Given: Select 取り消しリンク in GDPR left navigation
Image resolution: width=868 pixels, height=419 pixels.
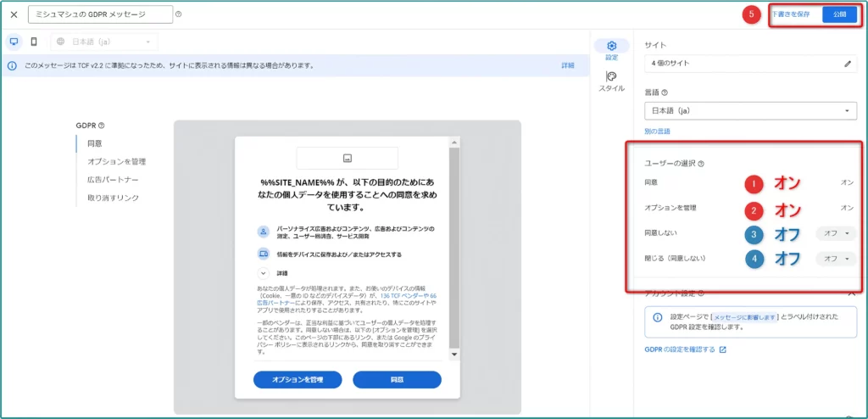Looking at the screenshot, I should click(113, 198).
